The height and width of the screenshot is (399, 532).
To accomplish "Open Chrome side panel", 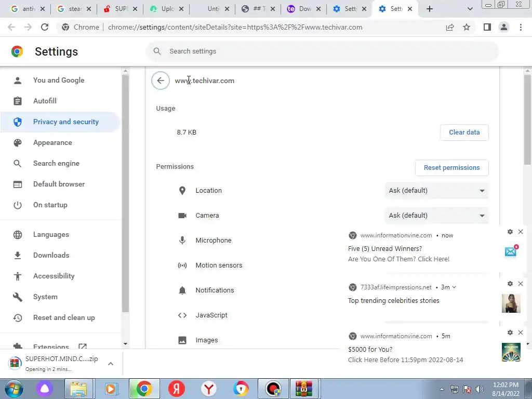I will [x=487, y=27].
